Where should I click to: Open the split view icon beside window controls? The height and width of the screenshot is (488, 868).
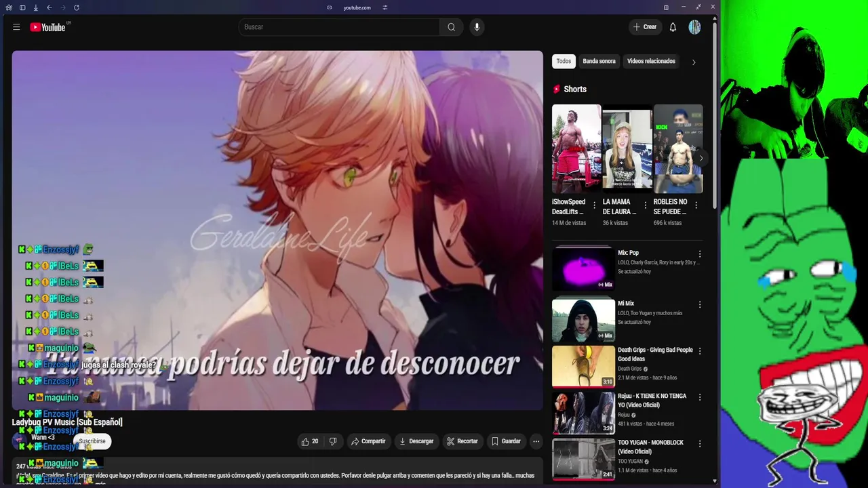[x=666, y=7]
